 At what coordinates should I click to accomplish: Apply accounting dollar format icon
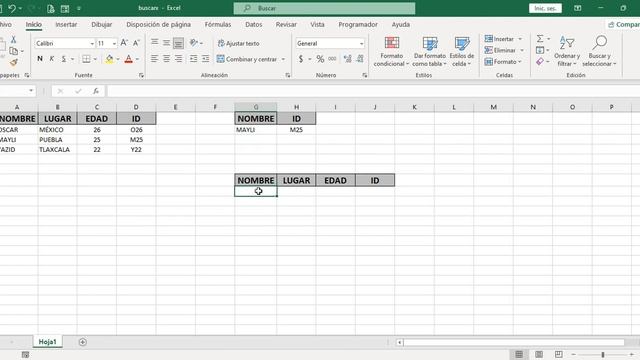click(x=301, y=59)
